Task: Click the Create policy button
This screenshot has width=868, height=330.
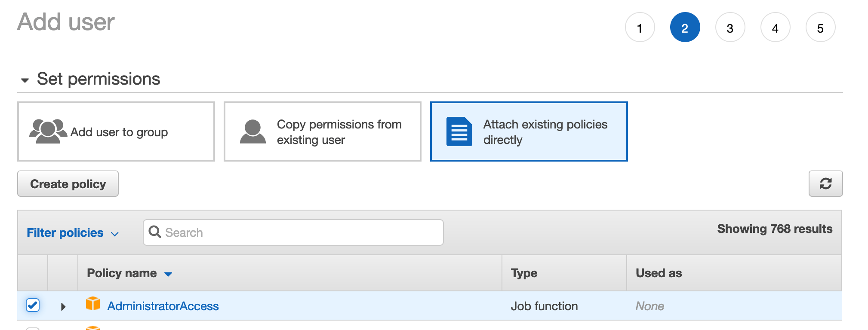Action: (68, 184)
